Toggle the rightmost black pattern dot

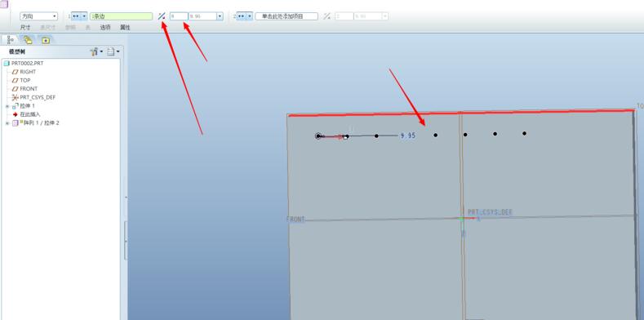(525, 133)
